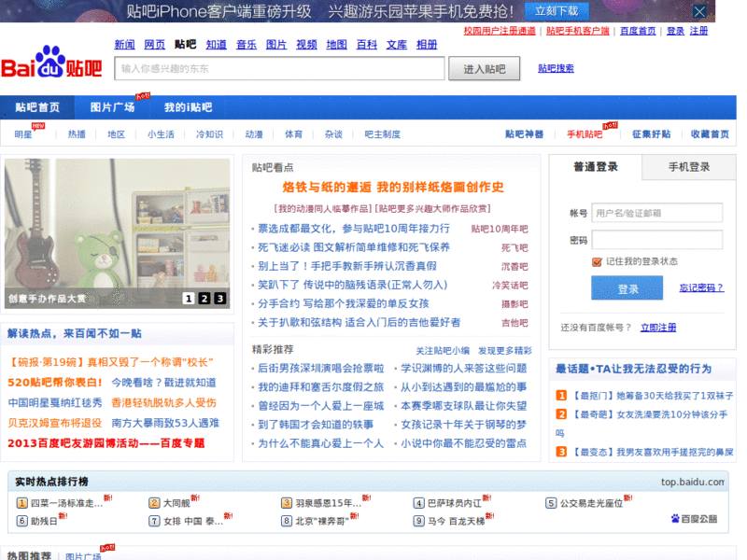Open hot ranking item 大同舰
The height and width of the screenshot is (560, 747).
click(x=176, y=503)
